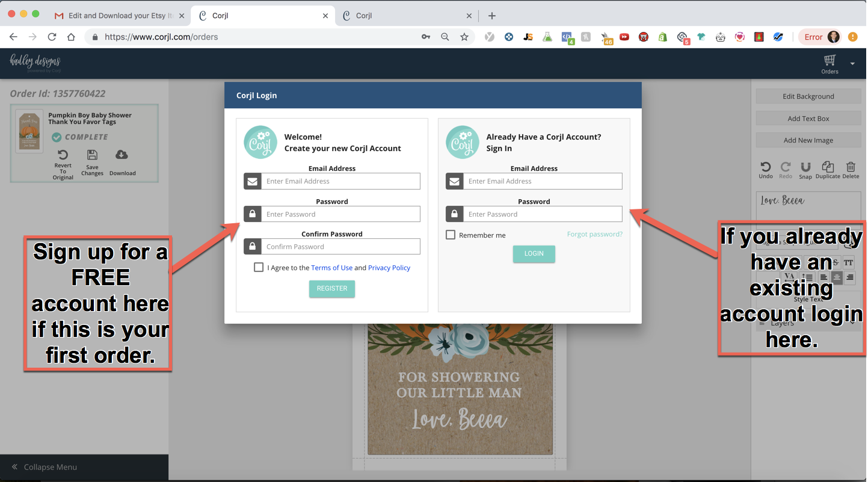Open the JS extension icon
Viewport: 868px width, 482px height.
pyautogui.click(x=528, y=37)
